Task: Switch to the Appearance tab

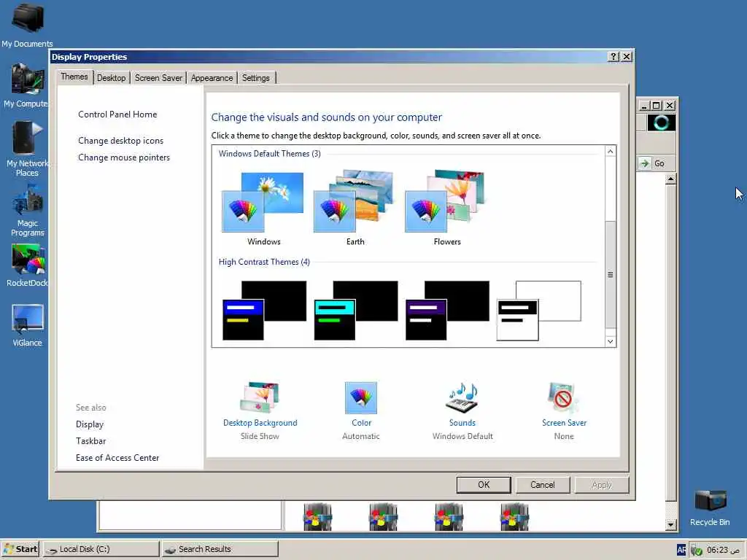Action: tap(212, 78)
